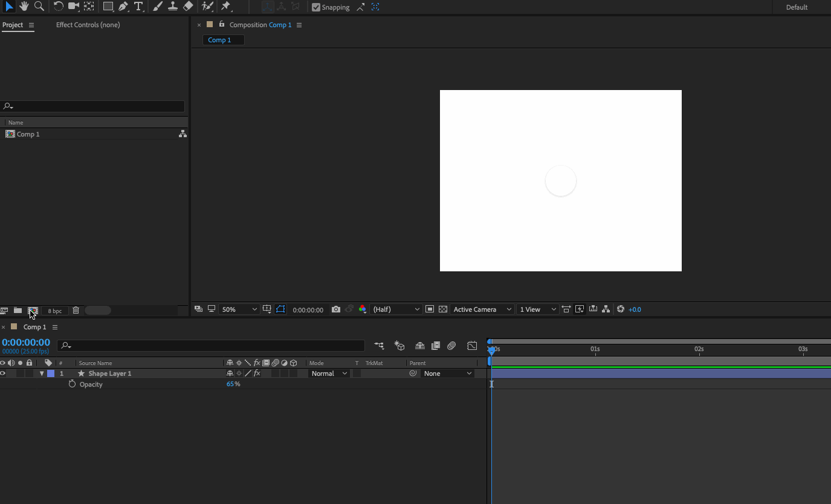Click the pick whip spiral for Shape Layer 1
The width and height of the screenshot is (831, 504).
click(x=413, y=373)
